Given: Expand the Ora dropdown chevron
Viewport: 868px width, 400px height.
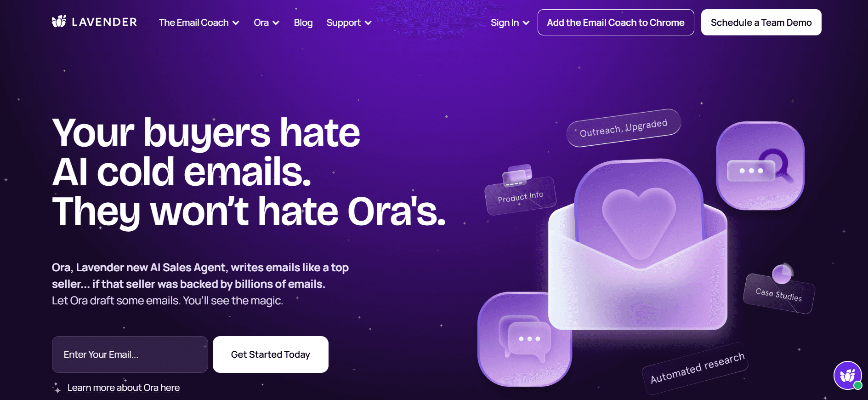Looking at the screenshot, I should pyautogui.click(x=276, y=23).
